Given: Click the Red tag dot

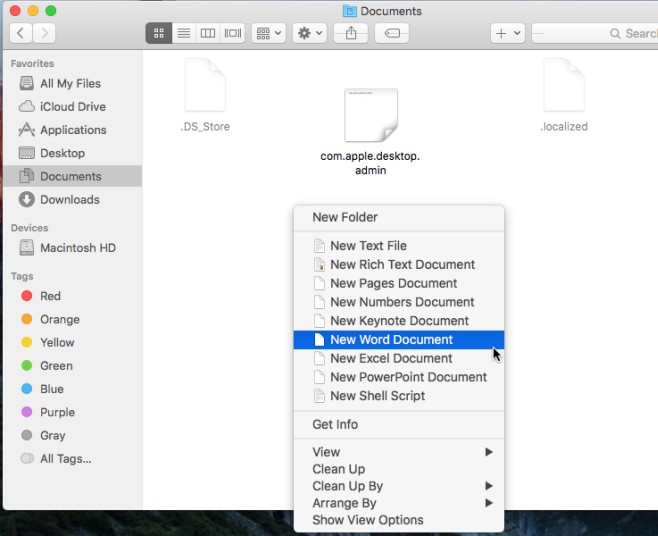Looking at the screenshot, I should click(x=27, y=296).
